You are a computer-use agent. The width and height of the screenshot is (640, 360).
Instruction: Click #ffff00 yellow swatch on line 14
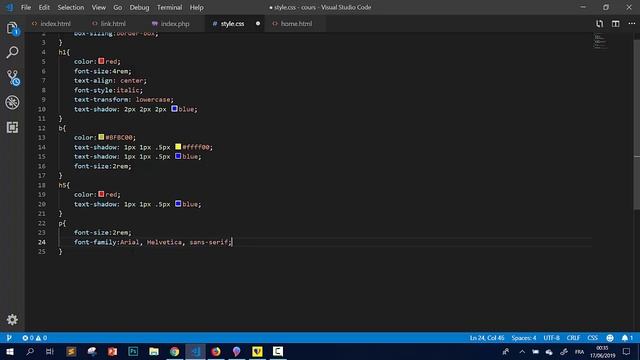[178, 147]
